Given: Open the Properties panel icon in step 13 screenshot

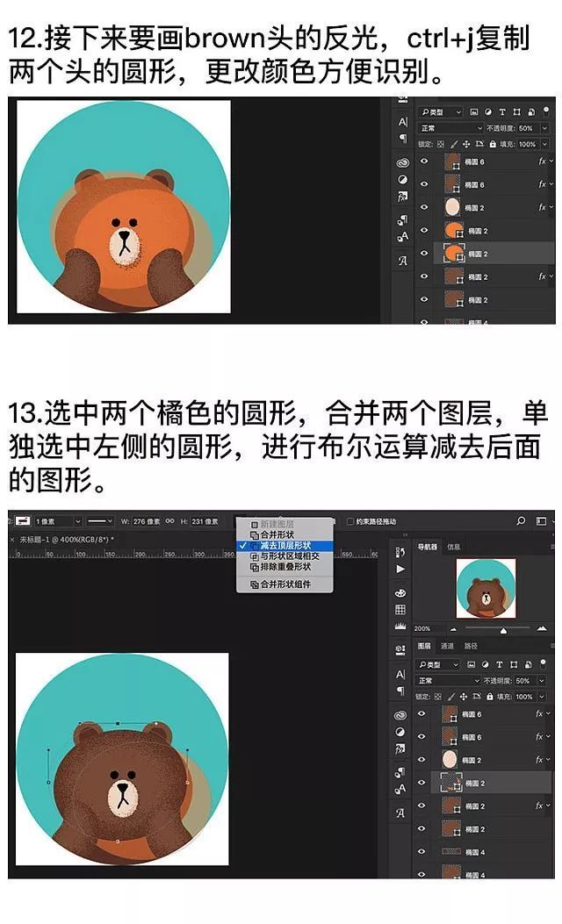Looking at the screenshot, I should point(400,649).
